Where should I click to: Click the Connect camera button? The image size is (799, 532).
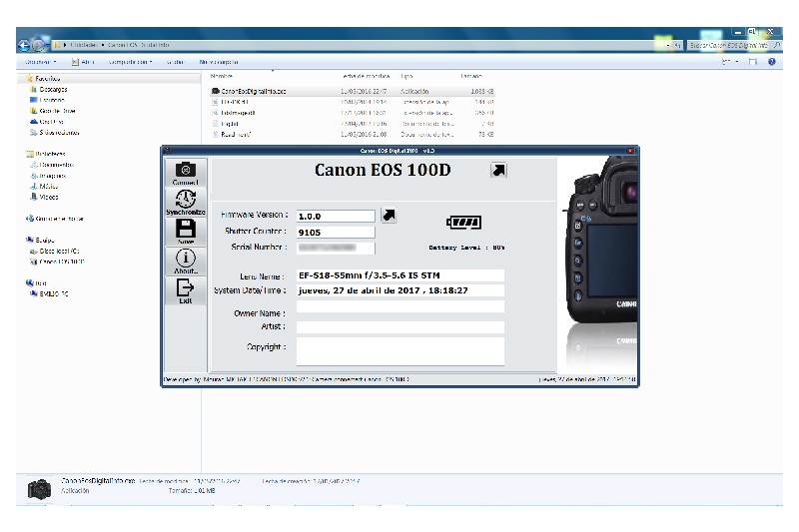(186, 173)
